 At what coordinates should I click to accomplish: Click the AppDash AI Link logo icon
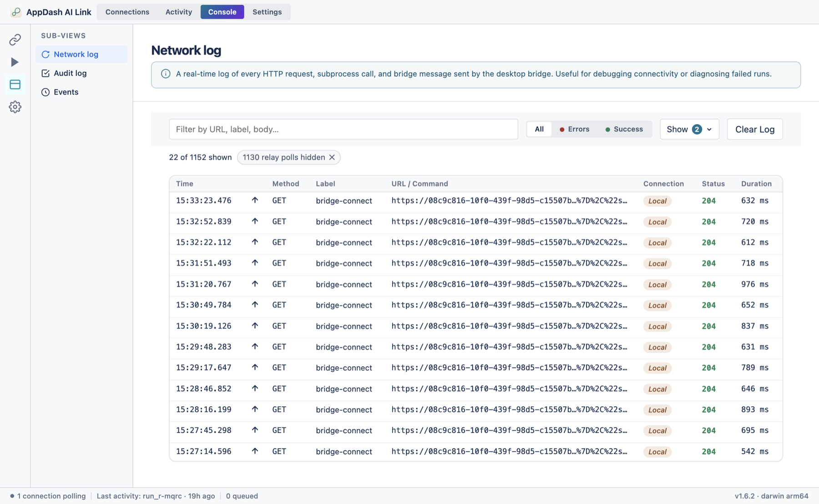[x=16, y=12]
